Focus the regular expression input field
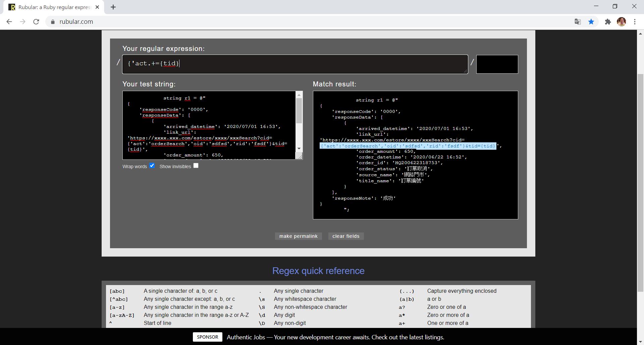Image resolution: width=644 pixels, height=345 pixels. coord(295,64)
